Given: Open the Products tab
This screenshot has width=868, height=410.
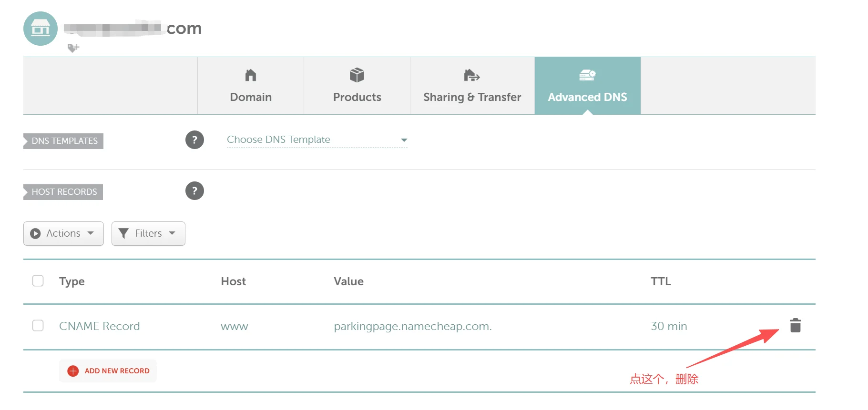Looking at the screenshot, I should point(357,86).
